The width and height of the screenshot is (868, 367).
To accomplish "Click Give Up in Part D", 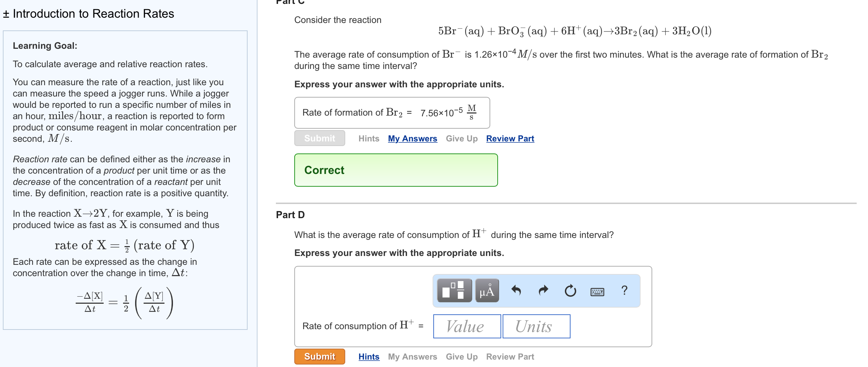I will [462, 356].
